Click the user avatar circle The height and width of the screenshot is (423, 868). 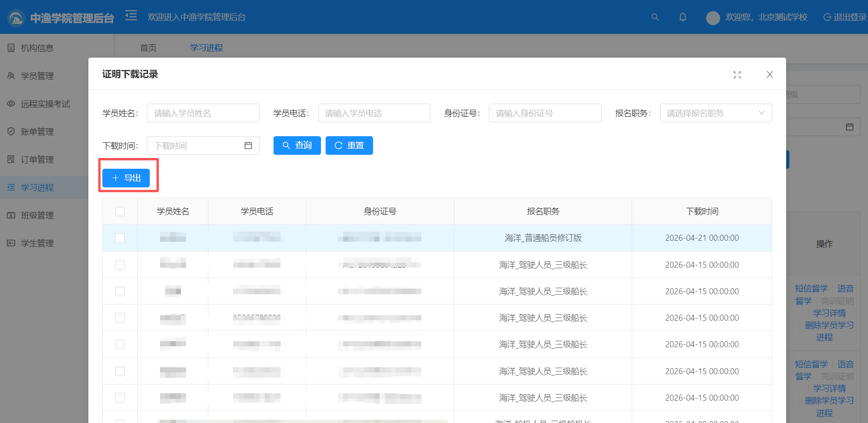[x=713, y=18]
